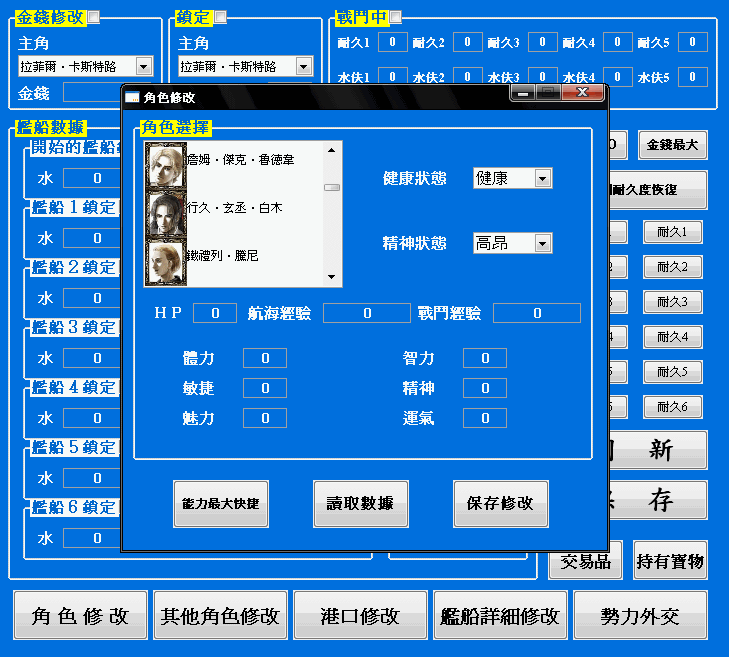This screenshot has width=729, height=657.
Task: Switch to 艦船詳細修改
Action: coord(500,615)
